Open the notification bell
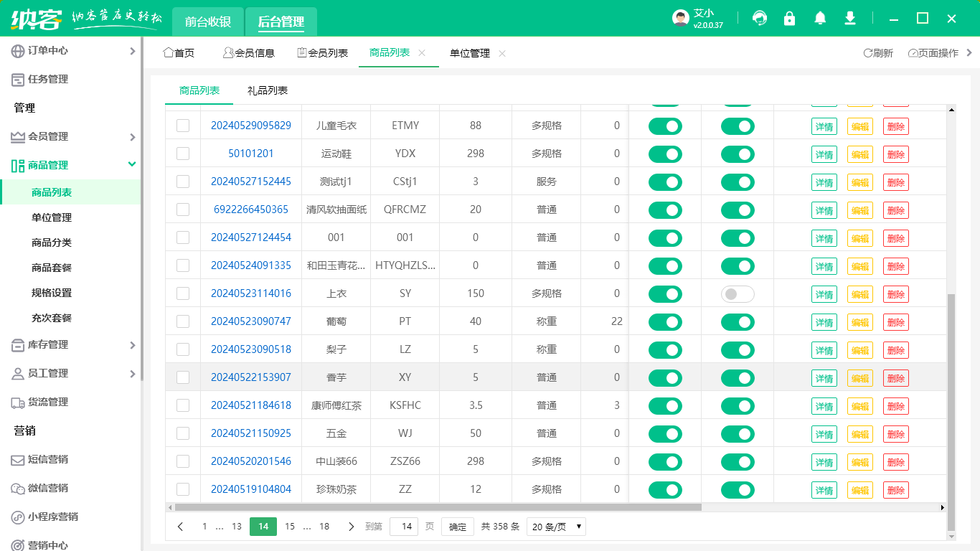Image resolution: width=980 pixels, height=551 pixels. tap(820, 19)
